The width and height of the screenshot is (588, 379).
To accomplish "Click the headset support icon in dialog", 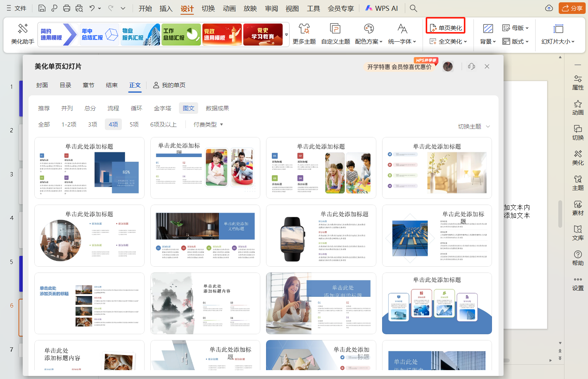I will click(x=471, y=66).
